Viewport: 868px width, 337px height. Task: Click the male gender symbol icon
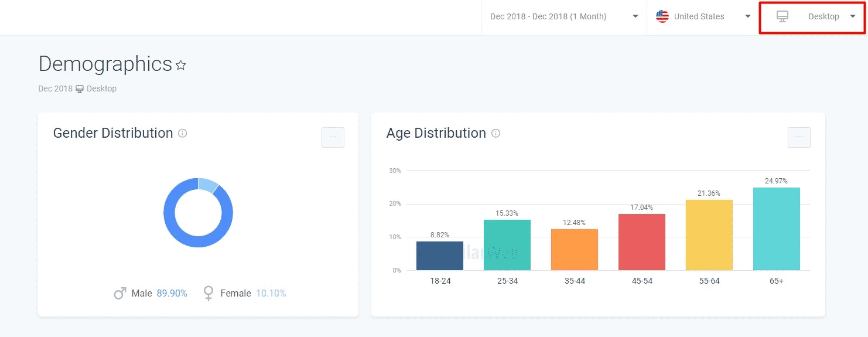click(120, 293)
